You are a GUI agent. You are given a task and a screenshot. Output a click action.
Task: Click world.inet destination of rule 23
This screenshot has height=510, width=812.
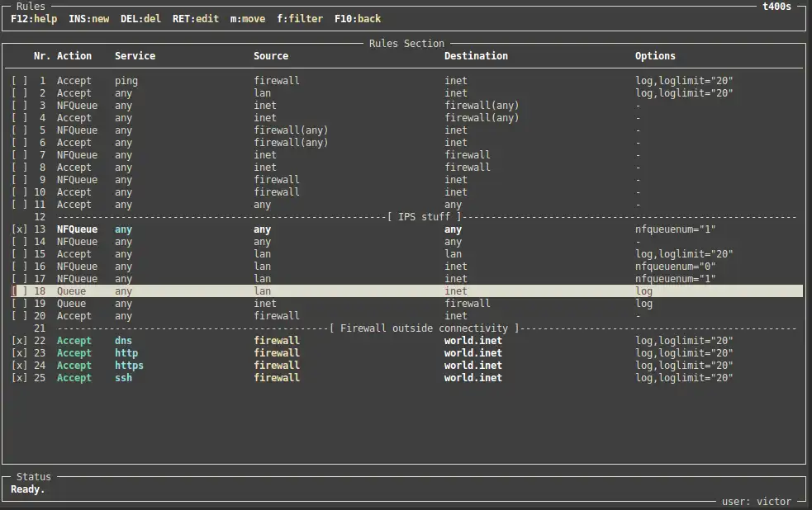point(472,353)
